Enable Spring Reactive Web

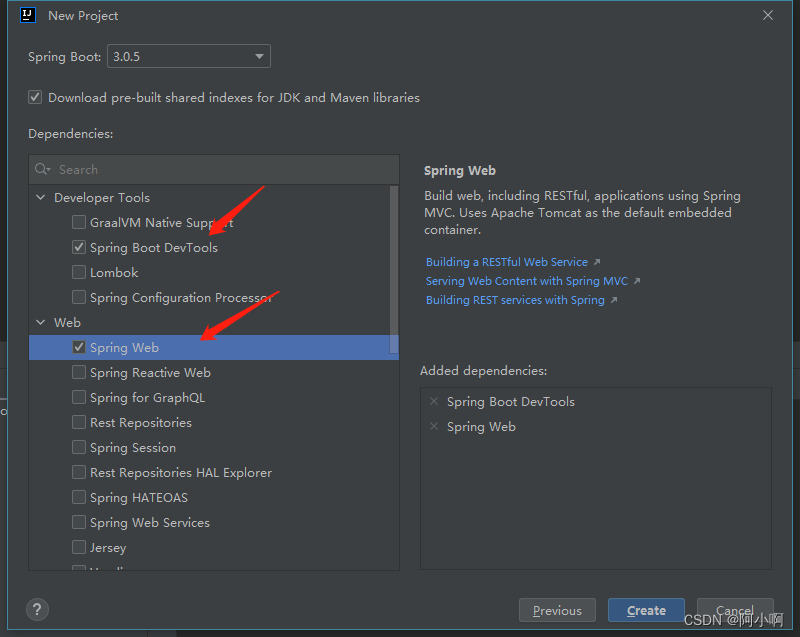pyautogui.click(x=78, y=372)
